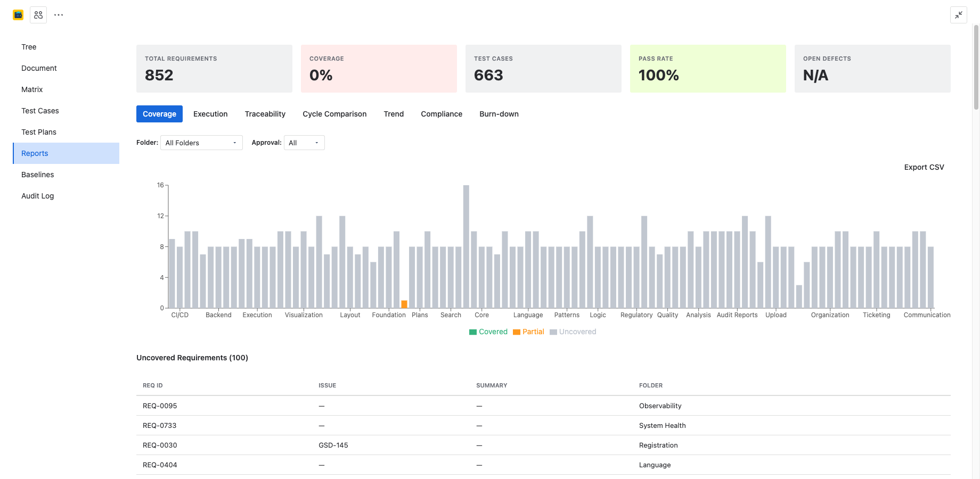This screenshot has width=980, height=479.
Task: Open Baselines from the sidebar
Action: (x=37, y=175)
